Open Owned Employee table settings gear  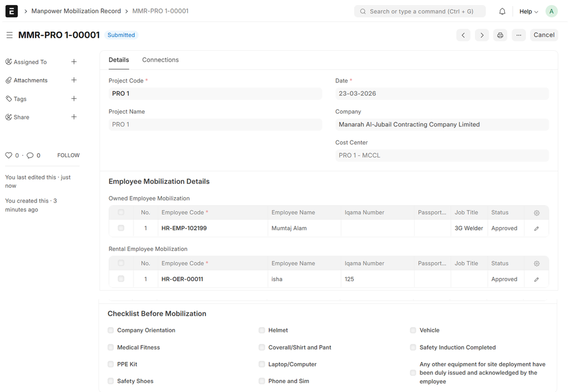536,213
